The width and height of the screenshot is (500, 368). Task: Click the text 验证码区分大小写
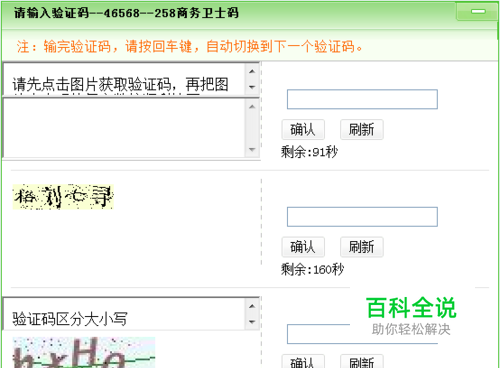click(x=70, y=319)
